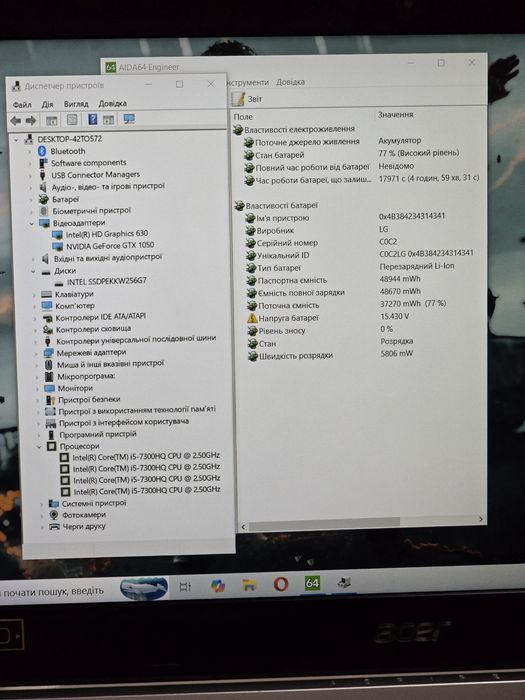525x700 pixels.
Task: Click the warning icon beside Напруга батареї
Action: (252, 318)
